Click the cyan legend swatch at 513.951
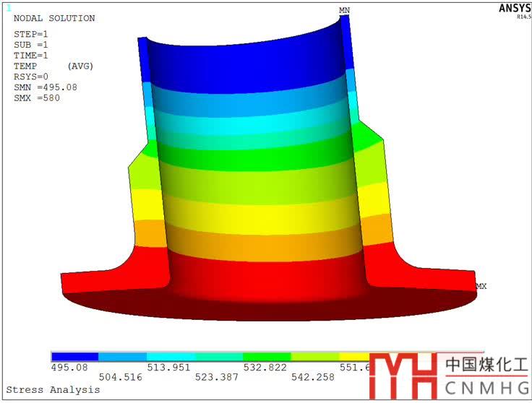Viewport: 532px width, 403px height. click(171, 357)
